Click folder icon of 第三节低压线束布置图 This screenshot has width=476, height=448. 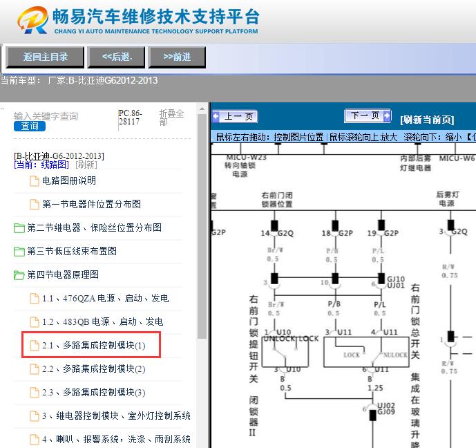click(19, 252)
